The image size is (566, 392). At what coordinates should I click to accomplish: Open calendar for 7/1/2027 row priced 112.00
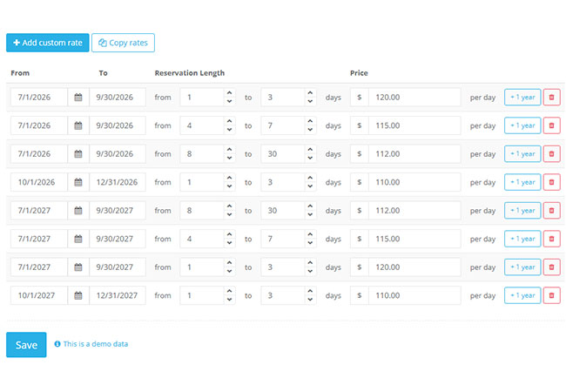pyautogui.click(x=78, y=211)
